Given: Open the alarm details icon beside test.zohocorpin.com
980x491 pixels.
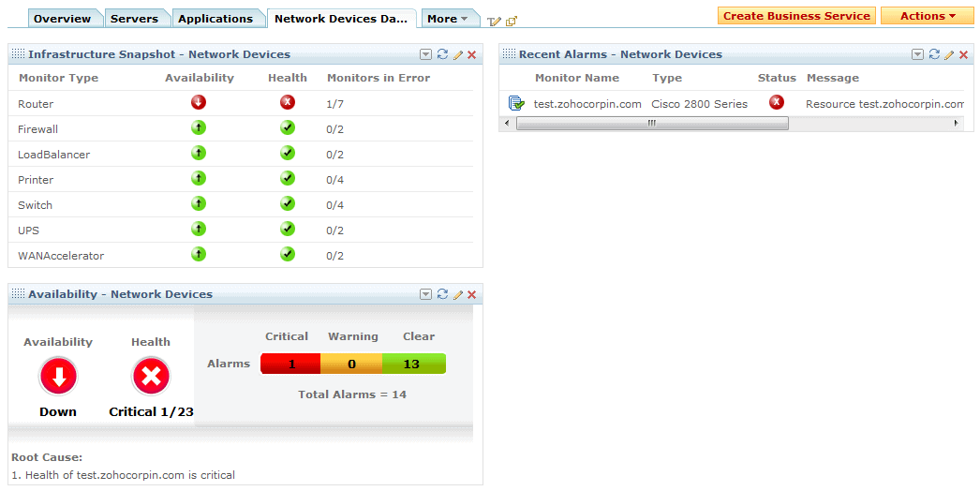Looking at the screenshot, I should pos(516,103).
